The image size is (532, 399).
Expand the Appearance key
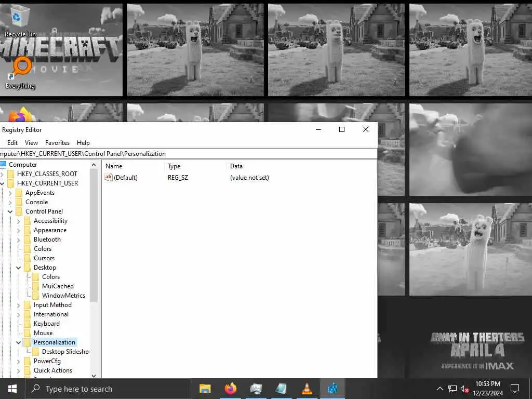coord(19,230)
